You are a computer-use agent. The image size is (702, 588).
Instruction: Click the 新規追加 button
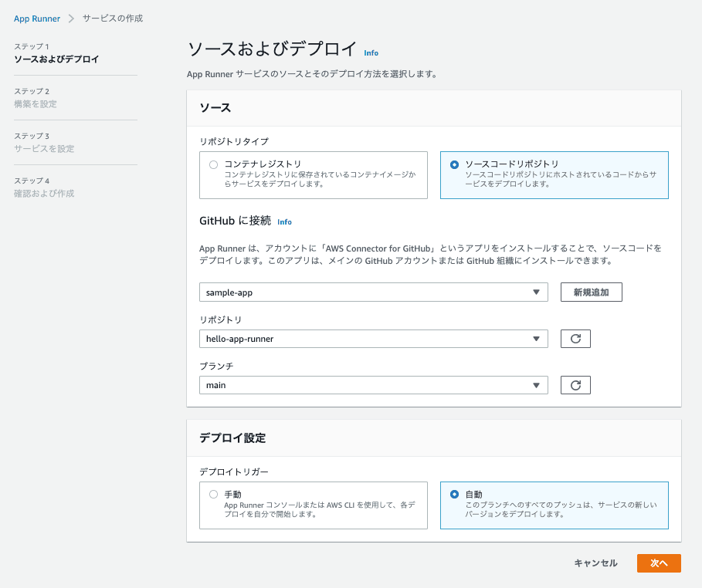[x=591, y=292]
